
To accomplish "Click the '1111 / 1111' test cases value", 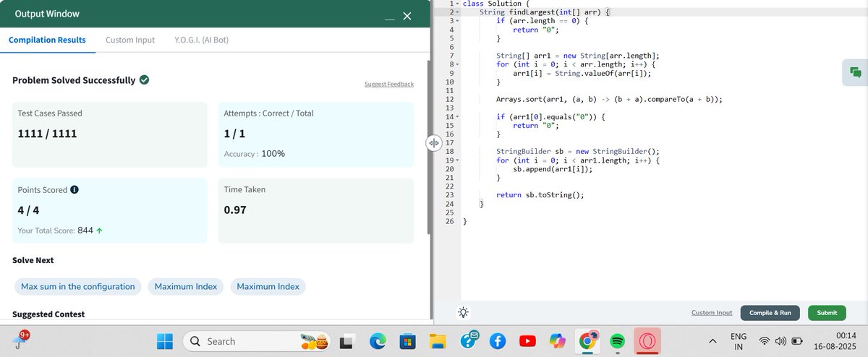I will coord(47,134).
